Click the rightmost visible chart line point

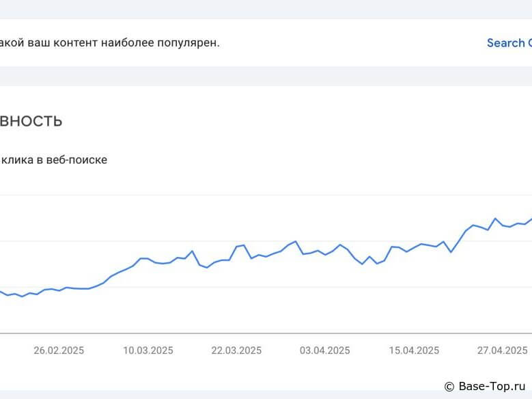pyautogui.click(x=530, y=219)
